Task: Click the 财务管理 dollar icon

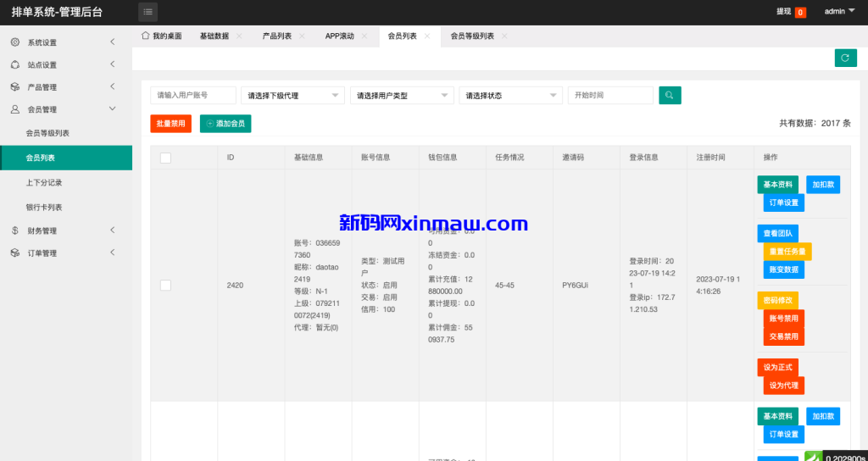Action: (15, 230)
